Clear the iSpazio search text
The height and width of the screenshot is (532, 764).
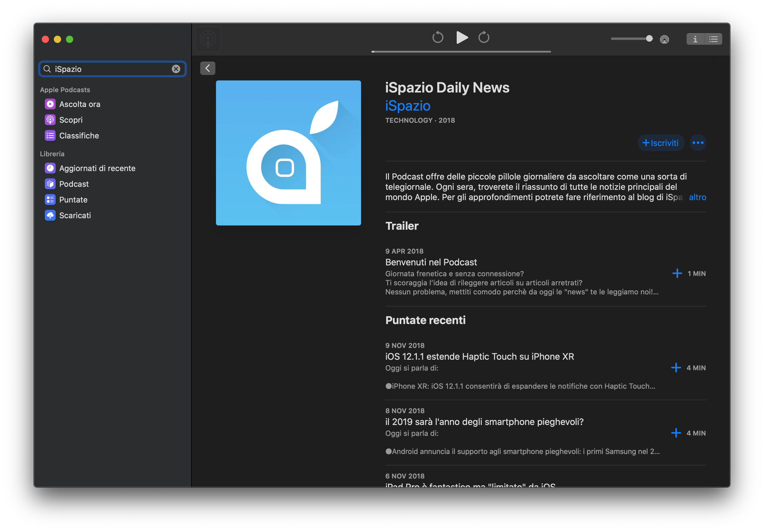(176, 69)
